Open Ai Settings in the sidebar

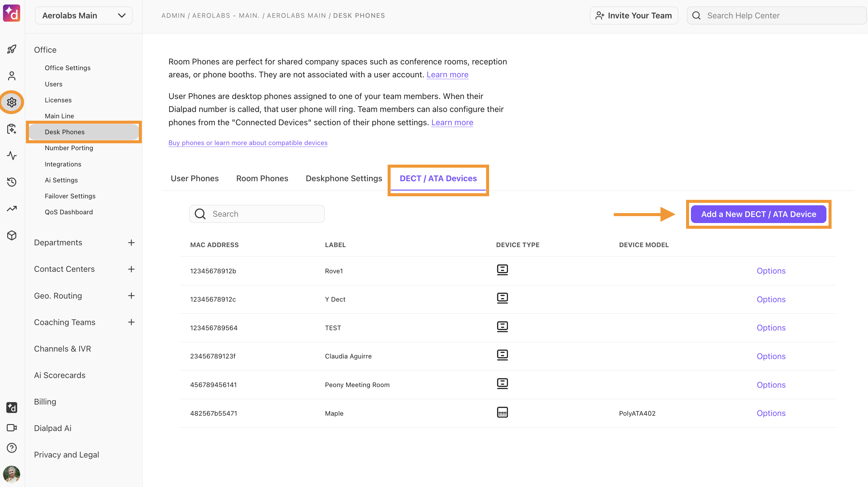point(61,180)
